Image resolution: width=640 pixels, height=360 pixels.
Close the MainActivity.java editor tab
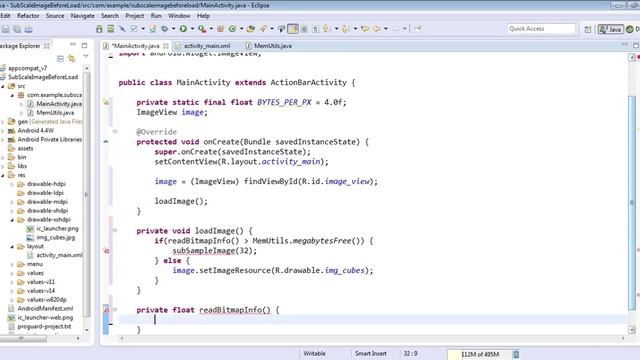point(166,46)
